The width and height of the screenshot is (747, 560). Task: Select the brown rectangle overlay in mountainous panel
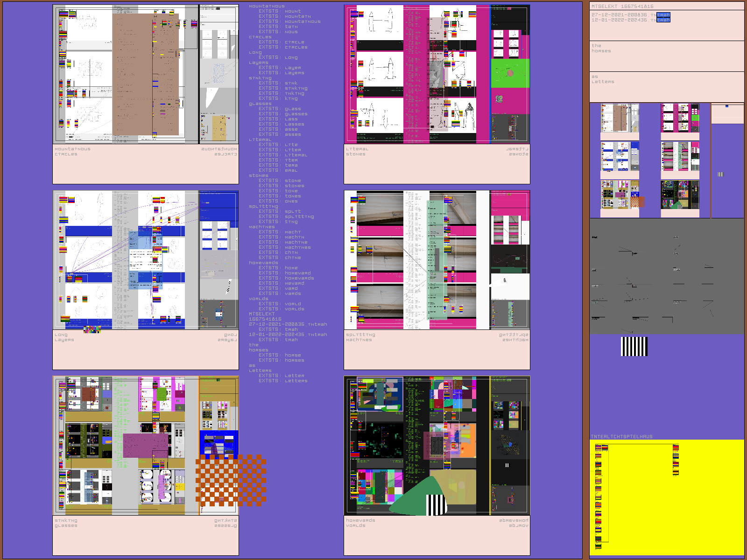146,75
